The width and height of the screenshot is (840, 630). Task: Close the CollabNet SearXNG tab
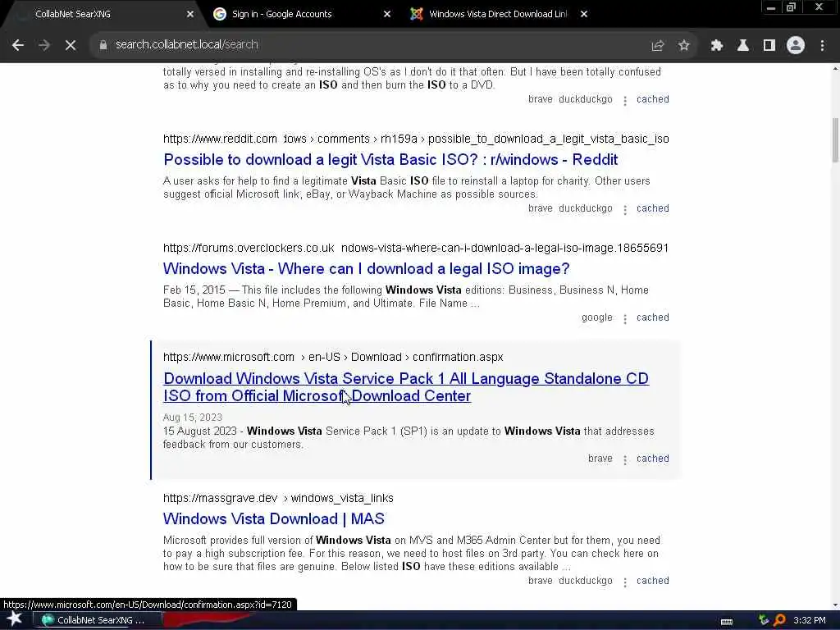pyautogui.click(x=190, y=14)
